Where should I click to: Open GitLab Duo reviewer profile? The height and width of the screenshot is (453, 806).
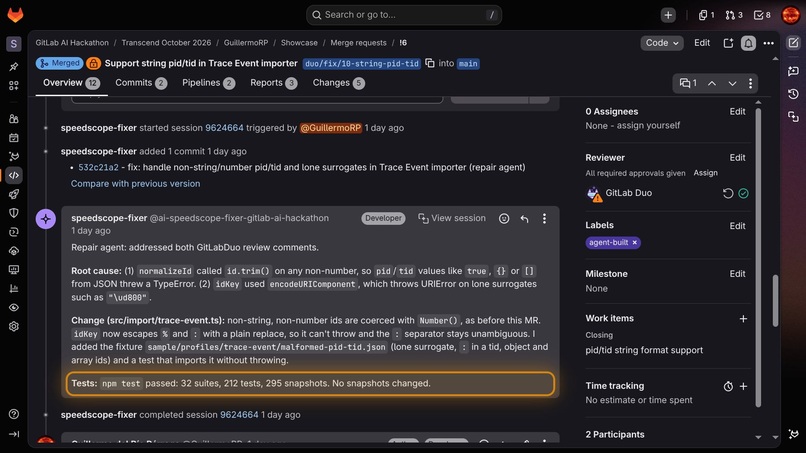[x=628, y=193]
